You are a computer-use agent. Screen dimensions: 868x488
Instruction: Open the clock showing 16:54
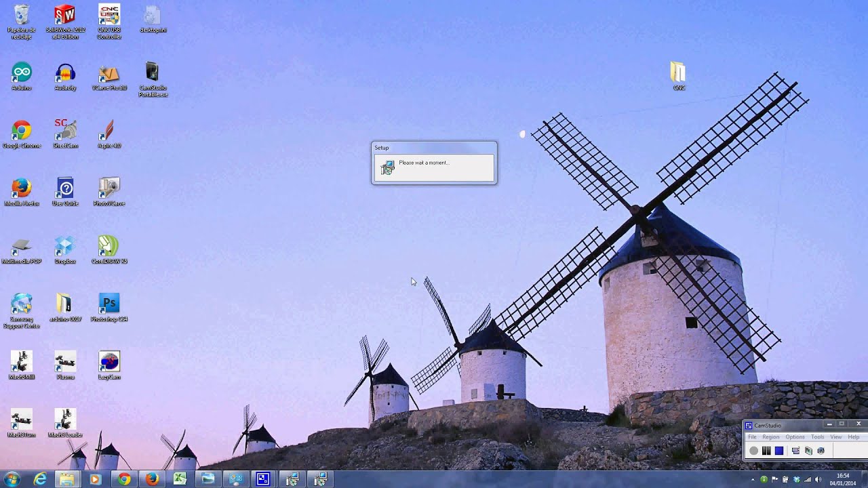[844, 479]
